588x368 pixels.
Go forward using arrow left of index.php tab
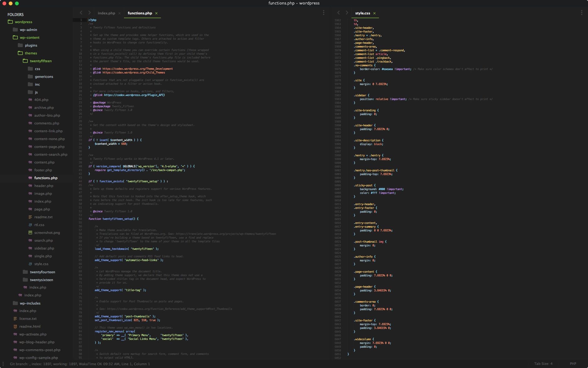(x=89, y=13)
